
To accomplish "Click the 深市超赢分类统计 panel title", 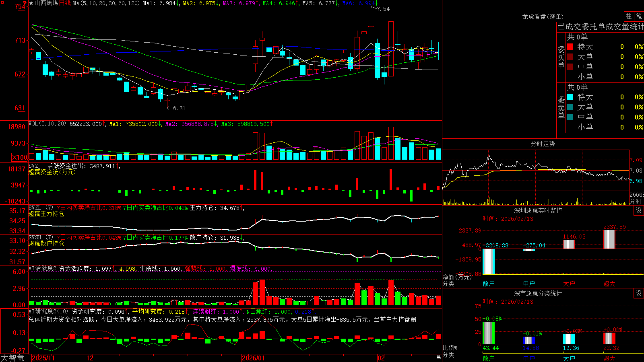I will (538, 293).
